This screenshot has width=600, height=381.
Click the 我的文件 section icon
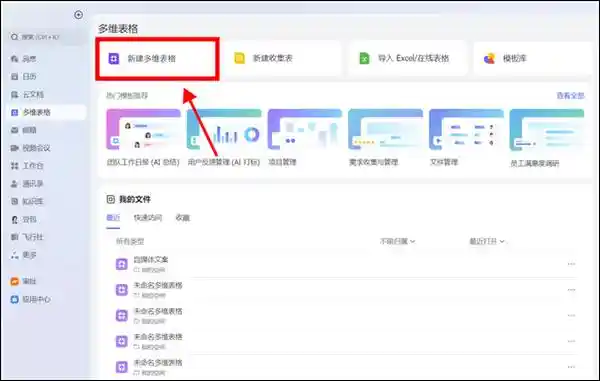coord(111,199)
